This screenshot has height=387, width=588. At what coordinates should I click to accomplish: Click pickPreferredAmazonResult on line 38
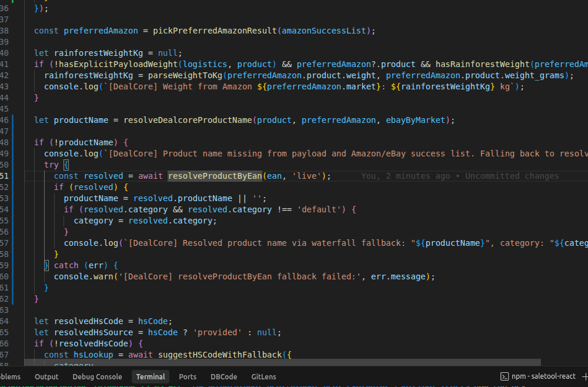pos(215,31)
